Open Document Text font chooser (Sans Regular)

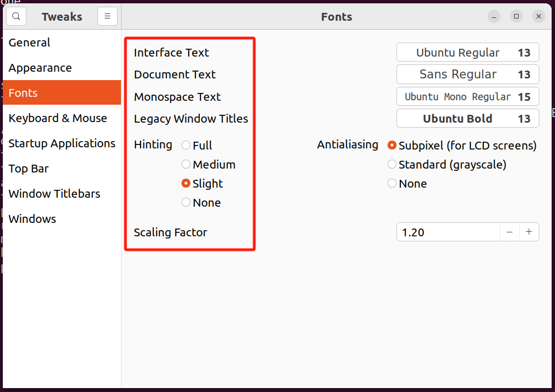click(x=468, y=74)
